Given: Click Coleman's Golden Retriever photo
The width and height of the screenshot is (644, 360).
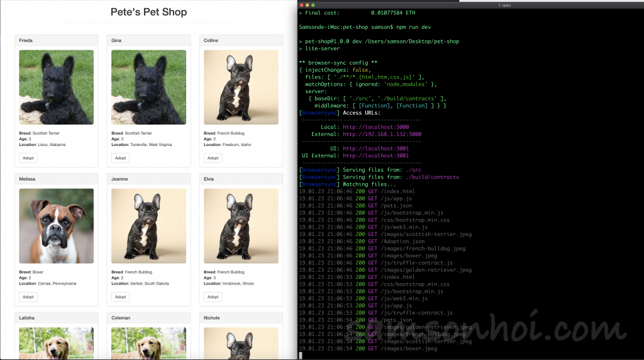Looking at the screenshot, I should (148, 343).
